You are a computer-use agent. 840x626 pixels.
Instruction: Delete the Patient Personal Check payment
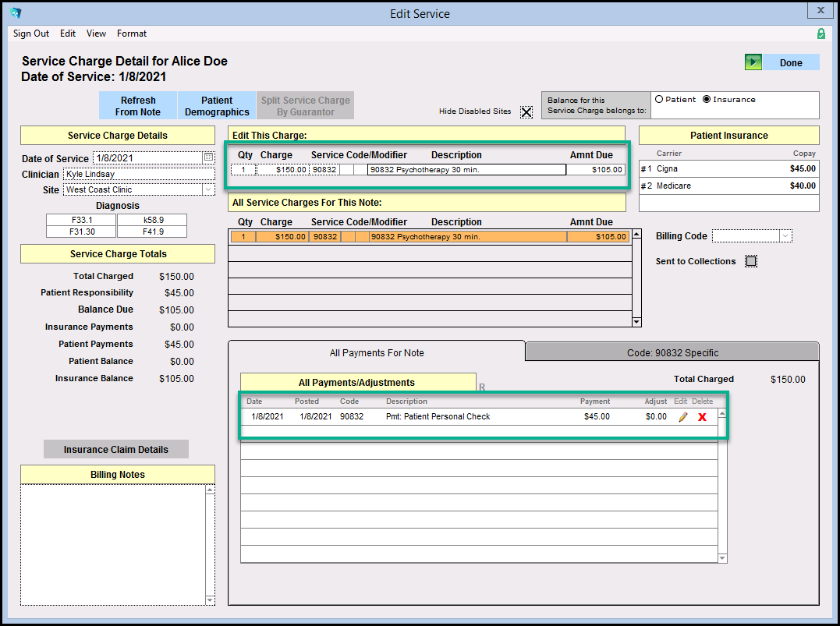(702, 417)
